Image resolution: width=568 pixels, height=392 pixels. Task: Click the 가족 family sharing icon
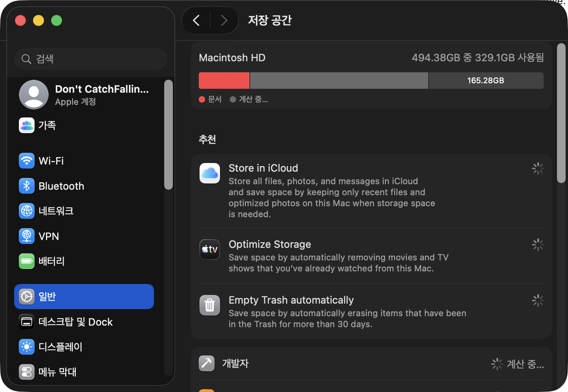coord(27,125)
